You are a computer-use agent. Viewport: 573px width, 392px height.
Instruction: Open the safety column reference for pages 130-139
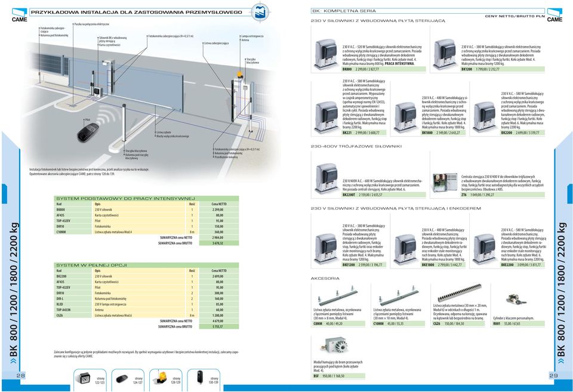tap(204, 380)
